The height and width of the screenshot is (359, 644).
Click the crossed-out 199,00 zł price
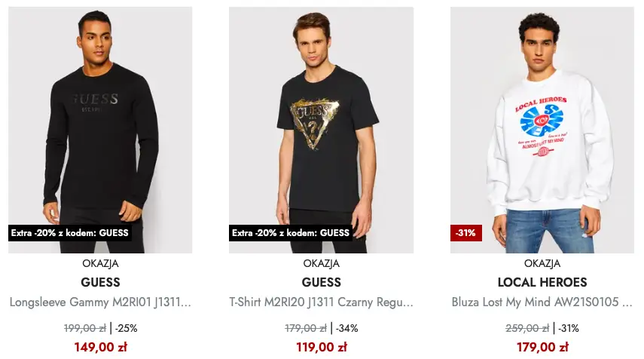click(x=84, y=328)
